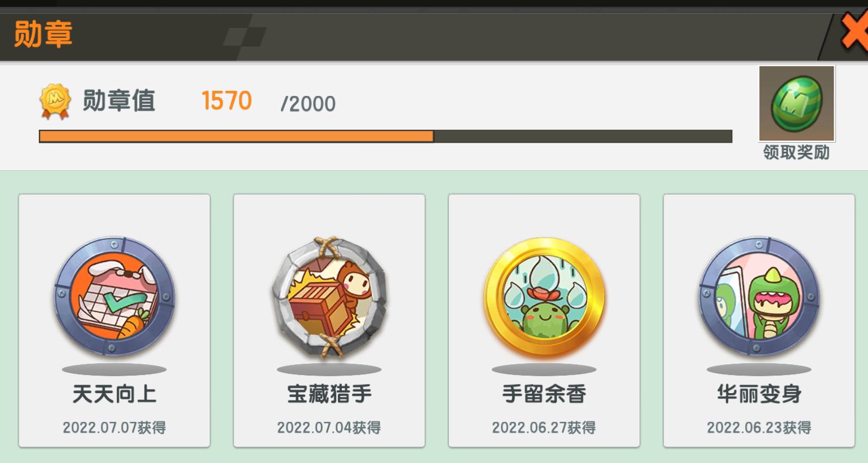Click the 2022.07.04获得 date label

click(329, 427)
